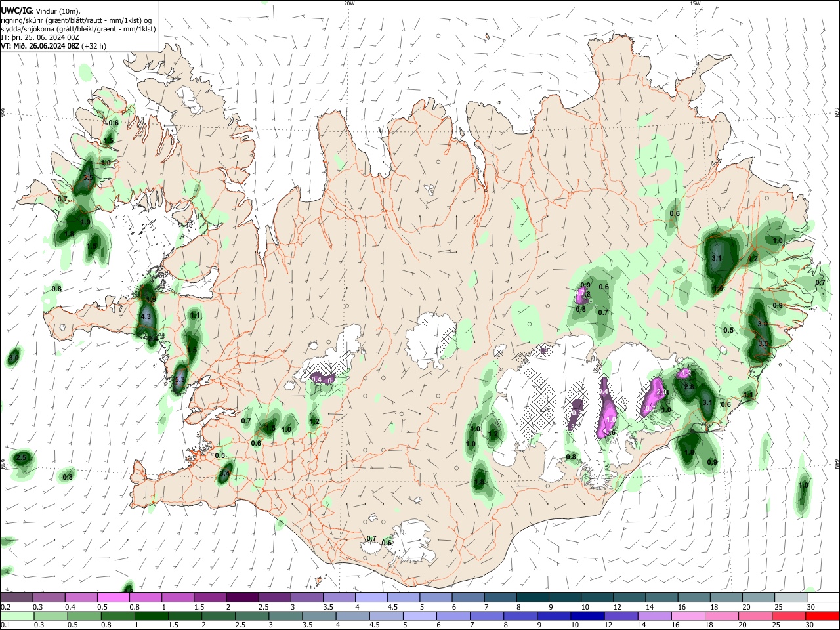Select the palest green rain swatch above 0.1
This screenshot has height=630, width=840.
click(18, 616)
